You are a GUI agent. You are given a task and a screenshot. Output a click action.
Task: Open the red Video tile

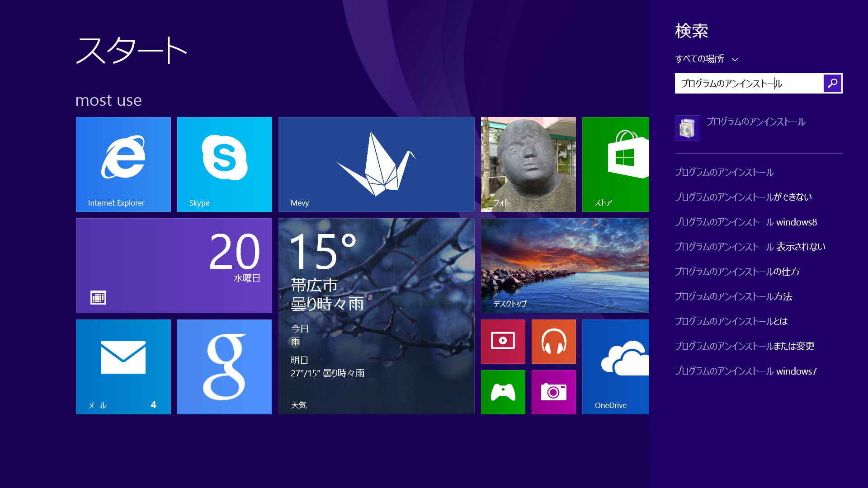pyautogui.click(x=503, y=341)
